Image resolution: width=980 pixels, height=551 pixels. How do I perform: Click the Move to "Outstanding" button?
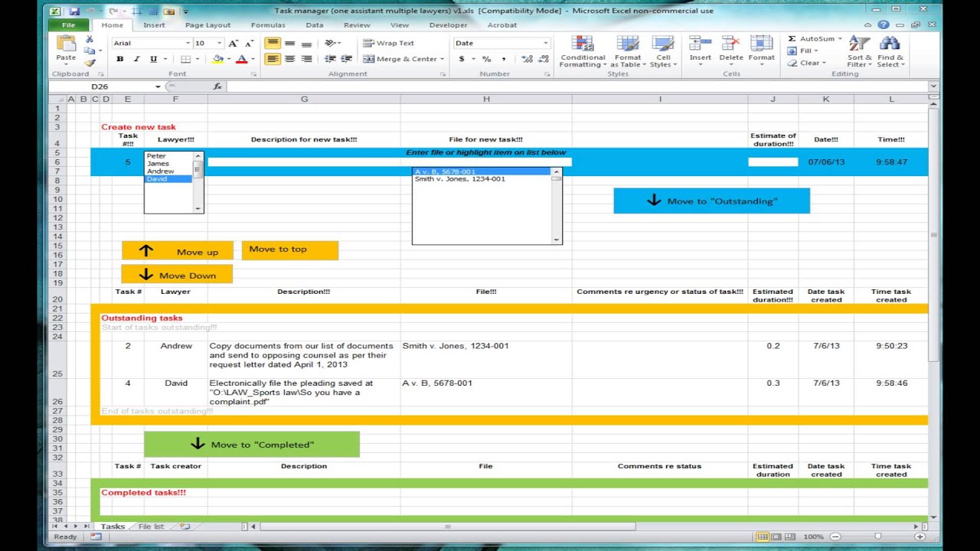[711, 201]
